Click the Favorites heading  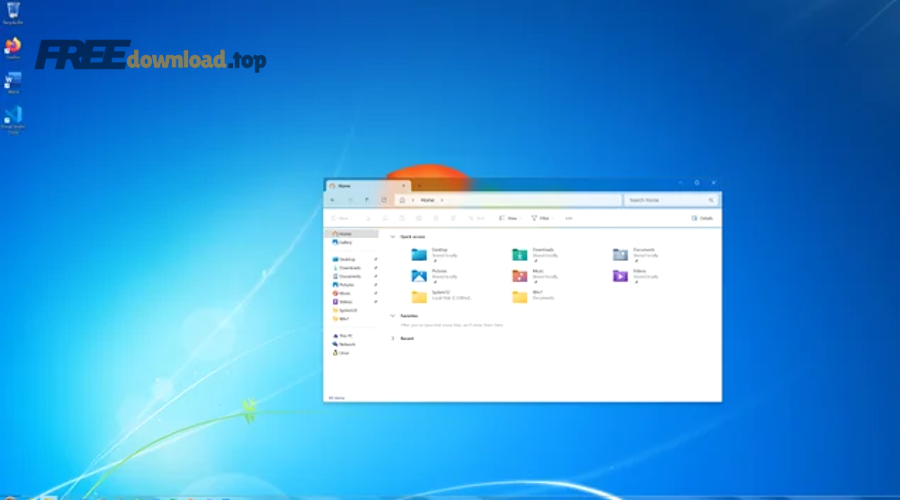click(x=409, y=316)
